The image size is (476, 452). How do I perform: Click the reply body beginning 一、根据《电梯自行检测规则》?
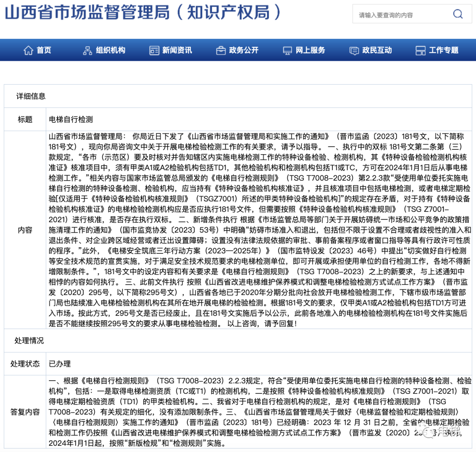(260, 412)
